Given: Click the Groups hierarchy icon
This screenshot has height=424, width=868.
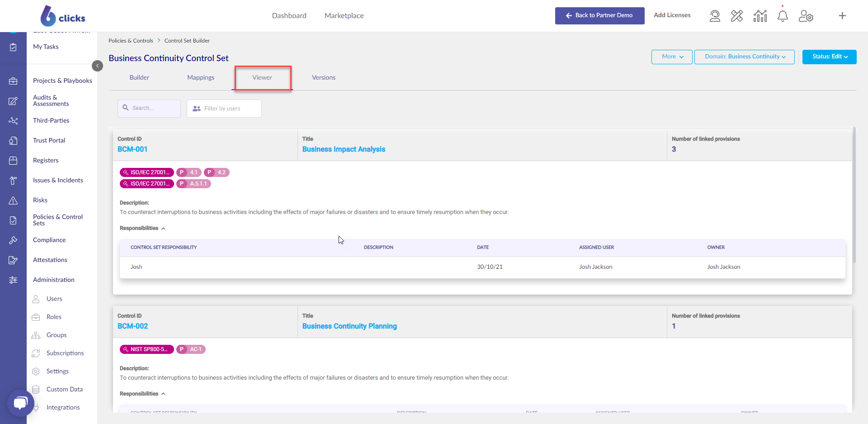Looking at the screenshot, I should (x=36, y=335).
